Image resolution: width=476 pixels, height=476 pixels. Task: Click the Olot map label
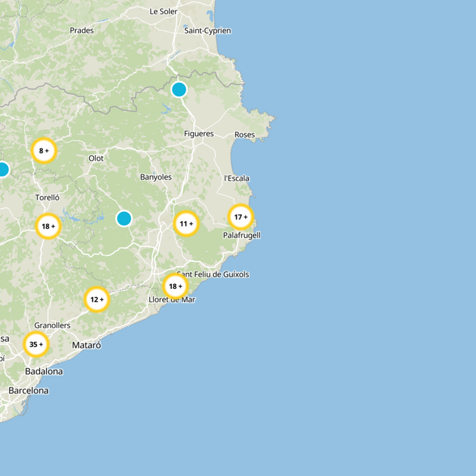[96, 158]
